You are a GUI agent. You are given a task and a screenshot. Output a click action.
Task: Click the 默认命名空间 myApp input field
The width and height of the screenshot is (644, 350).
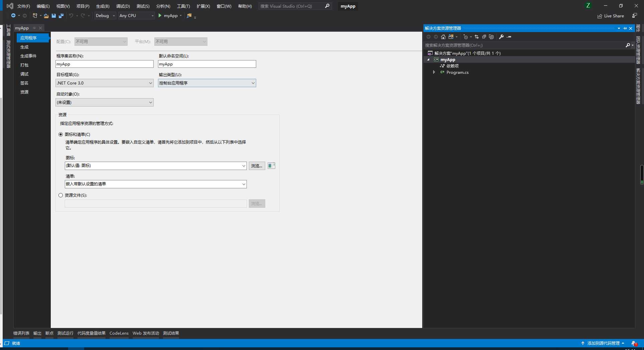(207, 64)
